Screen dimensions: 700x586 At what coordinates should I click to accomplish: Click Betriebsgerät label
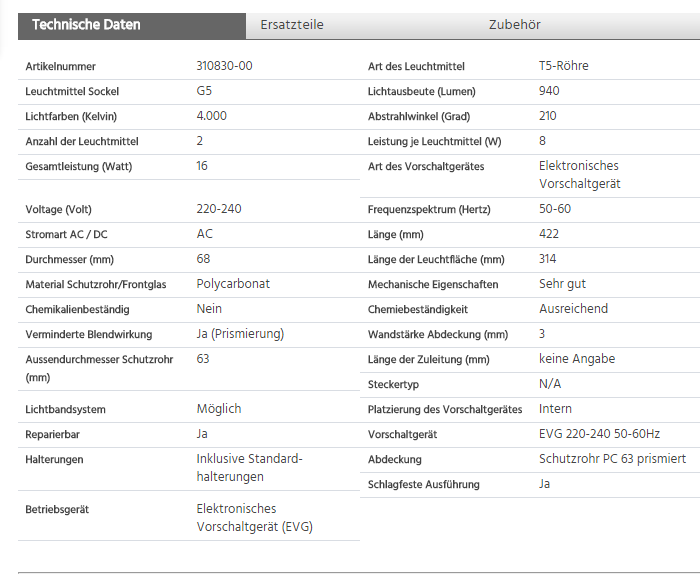[x=57, y=509]
